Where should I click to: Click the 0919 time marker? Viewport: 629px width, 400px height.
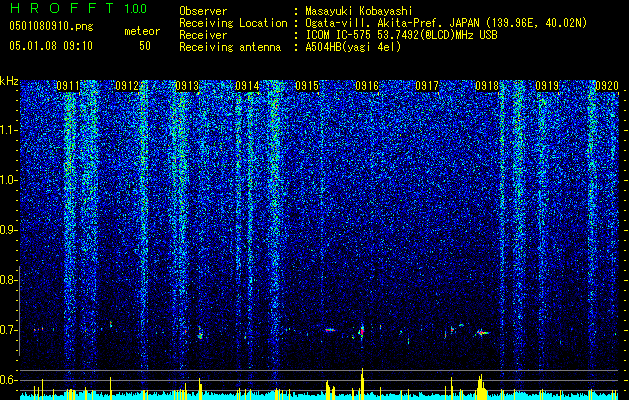click(547, 86)
